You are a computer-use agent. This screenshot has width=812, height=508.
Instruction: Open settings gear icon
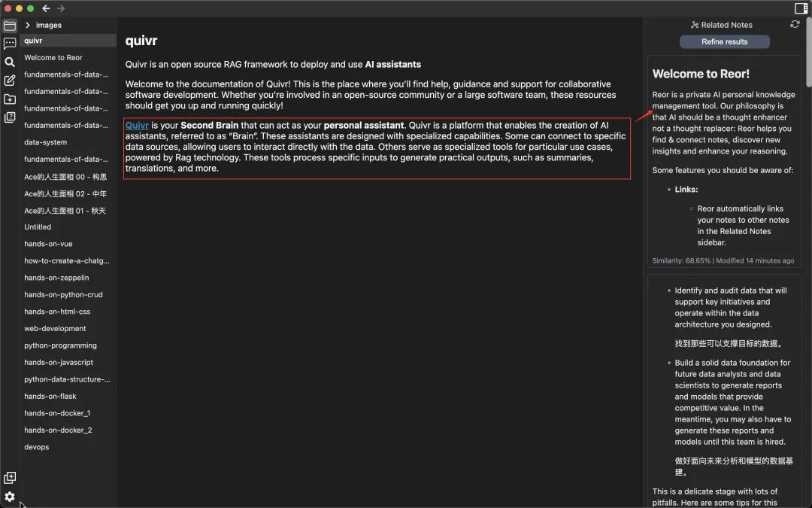pos(9,497)
